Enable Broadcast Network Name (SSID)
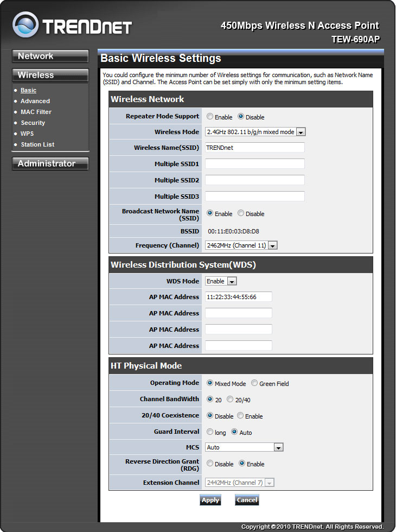 pos(210,213)
